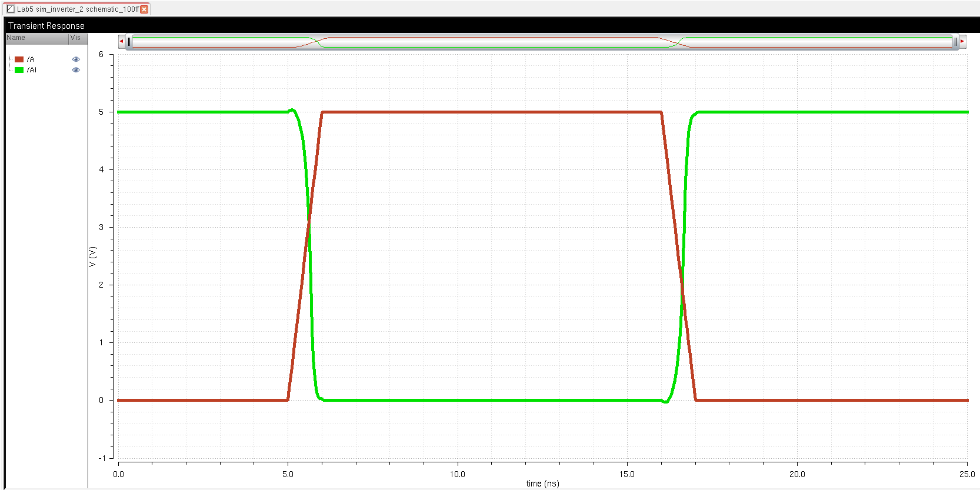
Task: Toggle visibility of the /Ai signal
Action: 76,70
